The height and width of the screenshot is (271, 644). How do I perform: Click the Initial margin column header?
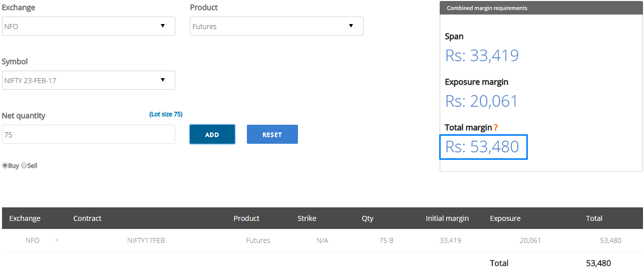point(447,218)
